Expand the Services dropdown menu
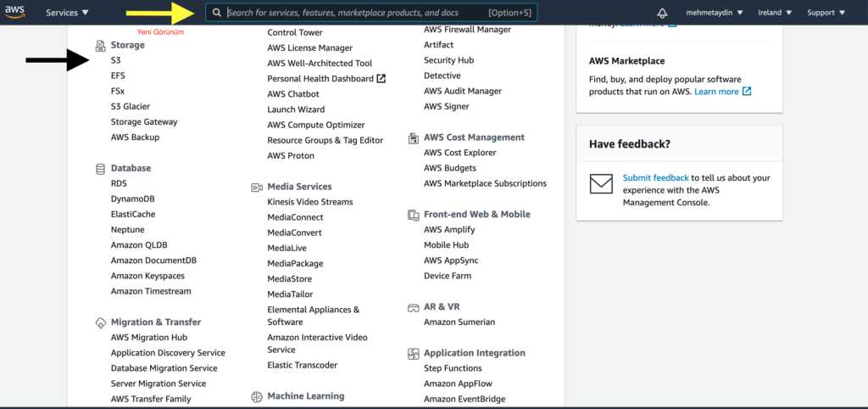This screenshot has width=868, height=409. click(x=67, y=13)
